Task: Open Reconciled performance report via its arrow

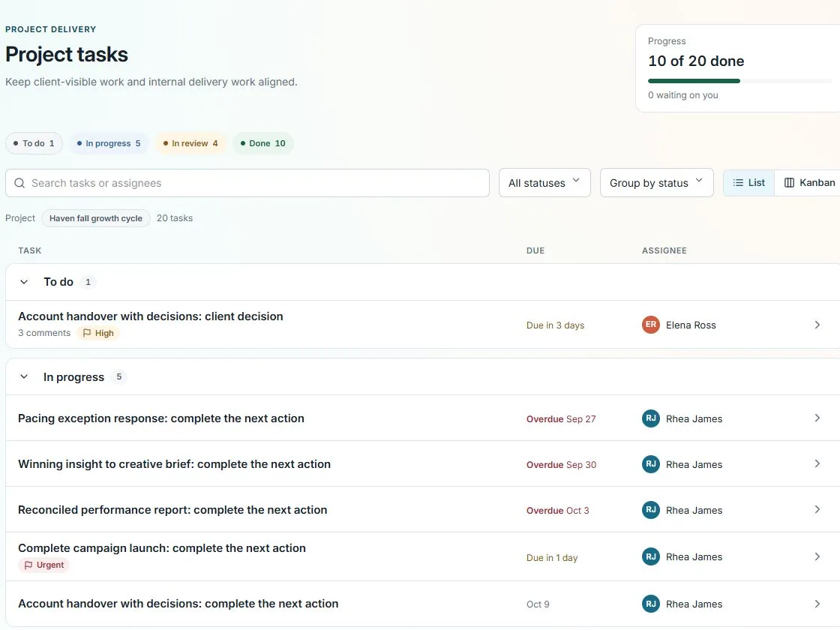Action: tap(817, 509)
